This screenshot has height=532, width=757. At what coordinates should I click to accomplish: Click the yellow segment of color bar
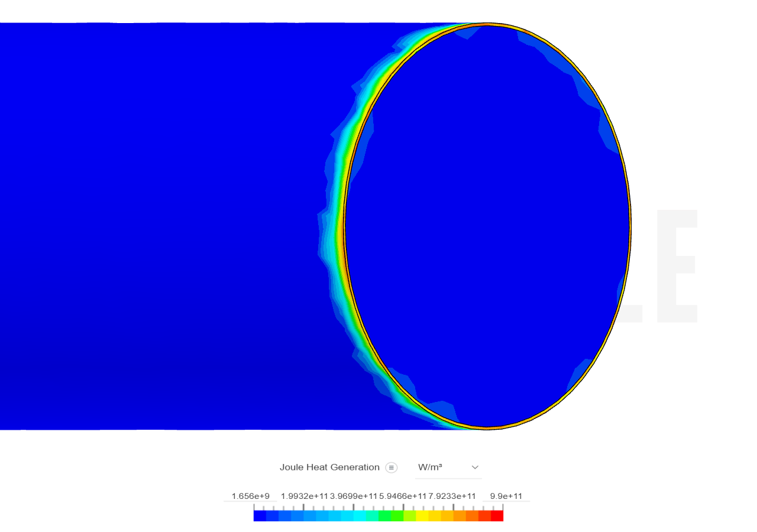pyautogui.click(x=422, y=515)
